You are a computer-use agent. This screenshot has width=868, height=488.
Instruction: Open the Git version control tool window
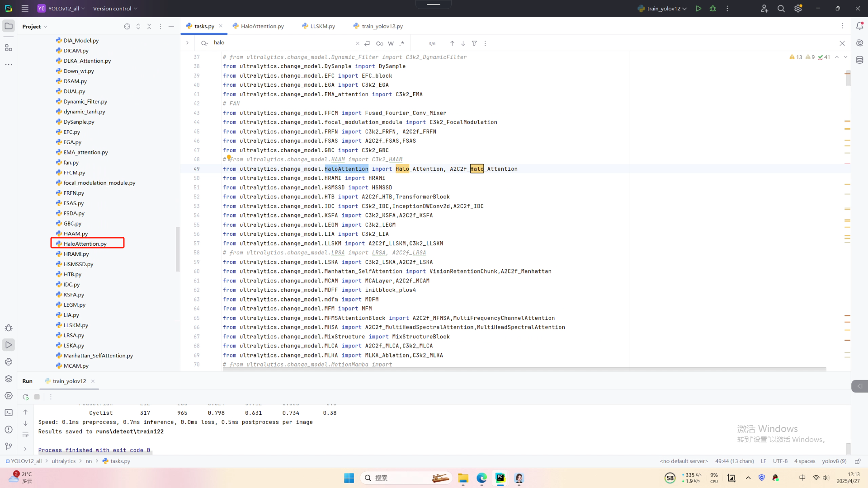coord(9,446)
